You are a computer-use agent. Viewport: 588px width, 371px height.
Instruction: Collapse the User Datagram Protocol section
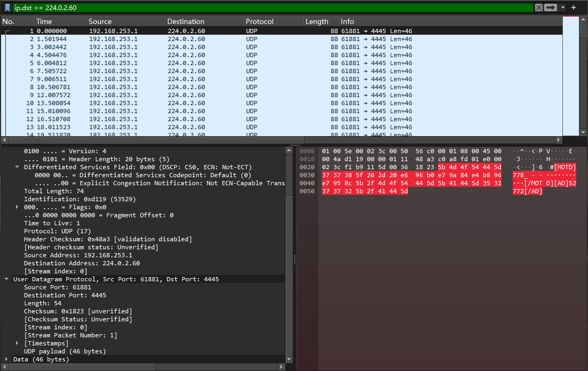click(x=6, y=279)
